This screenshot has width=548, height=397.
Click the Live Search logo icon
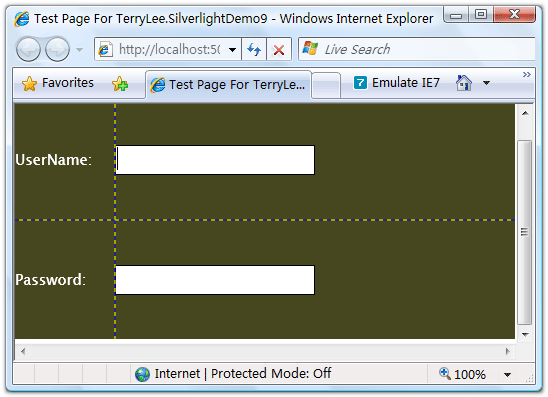pos(310,48)
